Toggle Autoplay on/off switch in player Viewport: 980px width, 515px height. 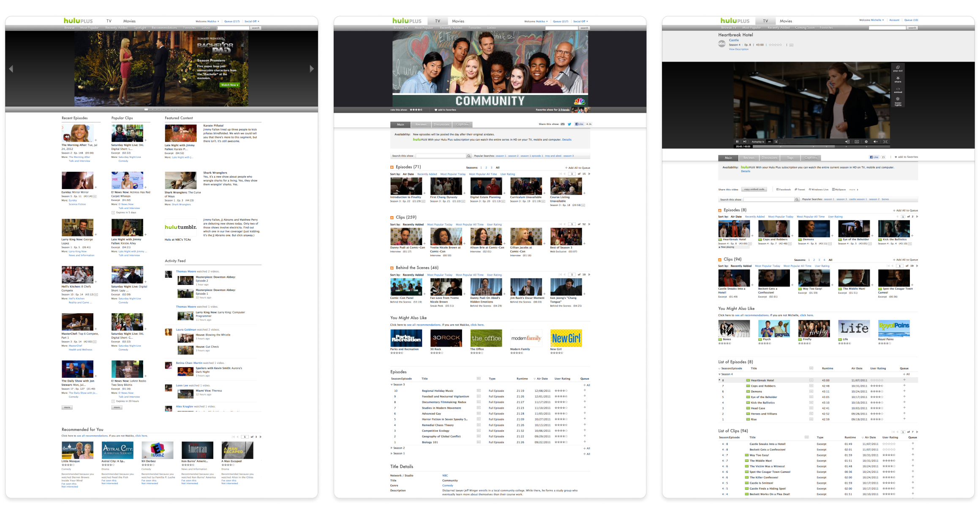pyautogui.click(x=769, y=141)
